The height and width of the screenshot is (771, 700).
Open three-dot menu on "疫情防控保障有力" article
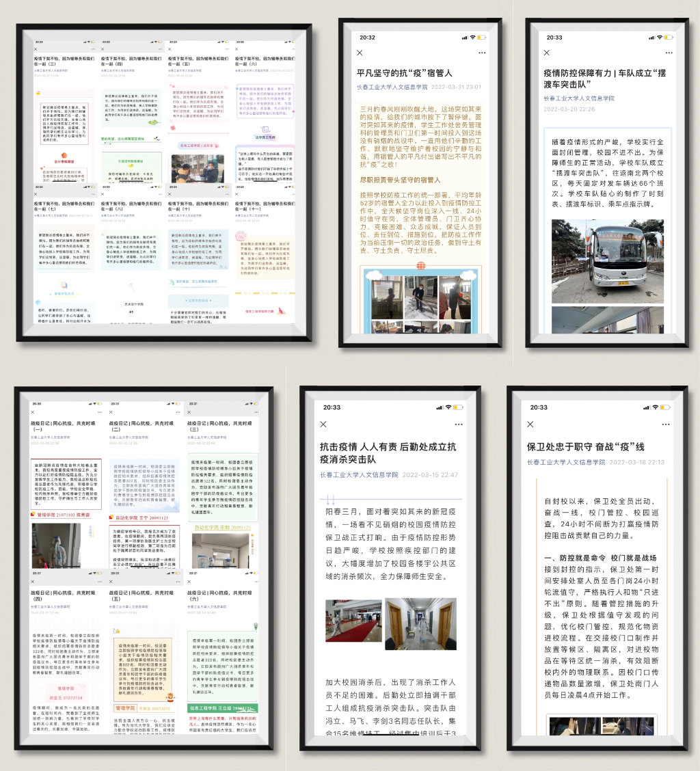click(x=668, y=53)
